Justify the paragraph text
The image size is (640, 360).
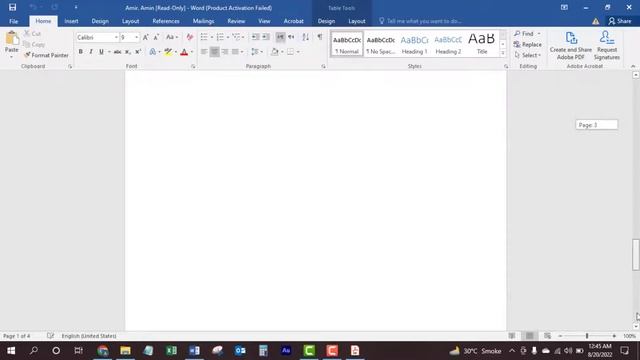pos(236,52)
